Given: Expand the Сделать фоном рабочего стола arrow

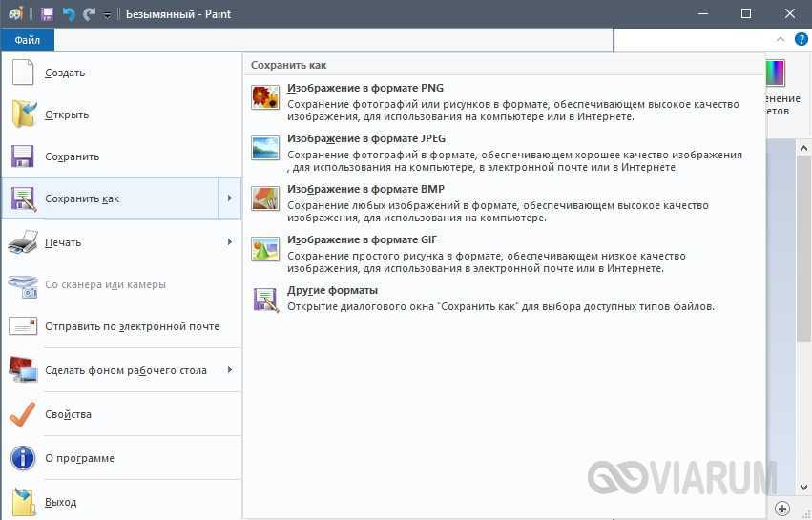Looking at the screenshot, I should pyautogui.click(x=229, y=370).
